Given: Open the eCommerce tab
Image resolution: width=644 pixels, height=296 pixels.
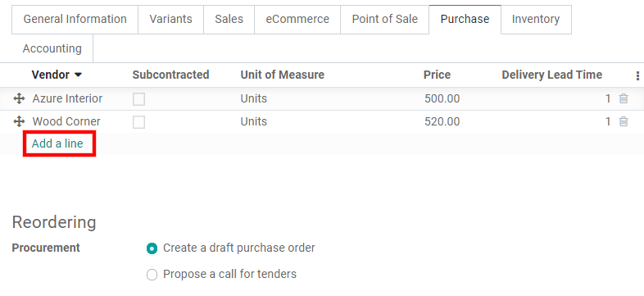Looking at the screenshot, I should 297,20.
